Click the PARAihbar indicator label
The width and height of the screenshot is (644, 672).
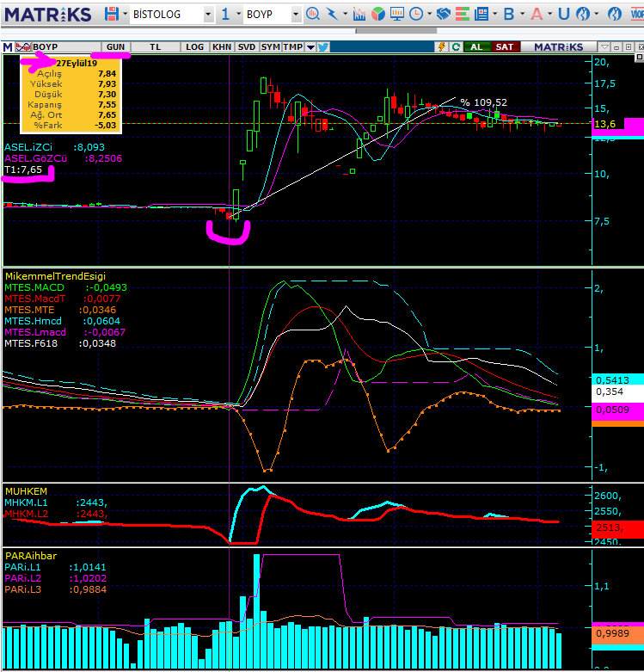point(31,556)
